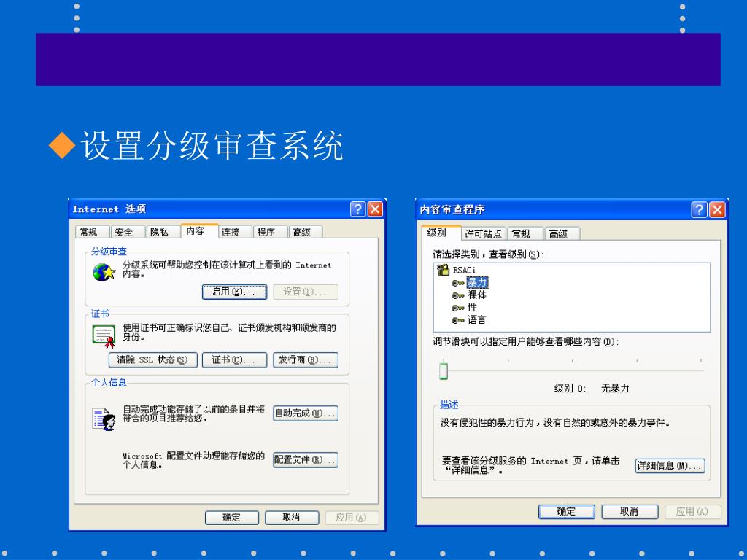Click the key icon beside 暴力
This screenshot has height=560, width=747.
[458, 283]
